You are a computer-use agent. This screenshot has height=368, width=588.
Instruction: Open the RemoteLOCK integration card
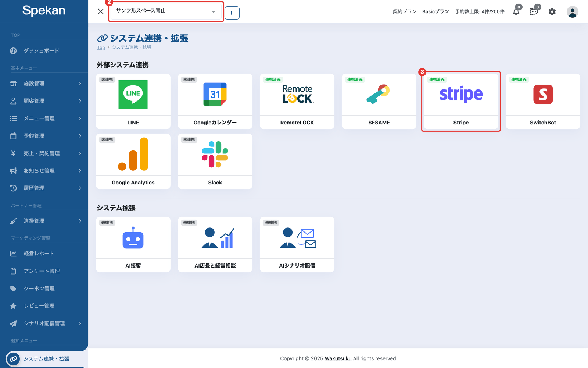297,101
